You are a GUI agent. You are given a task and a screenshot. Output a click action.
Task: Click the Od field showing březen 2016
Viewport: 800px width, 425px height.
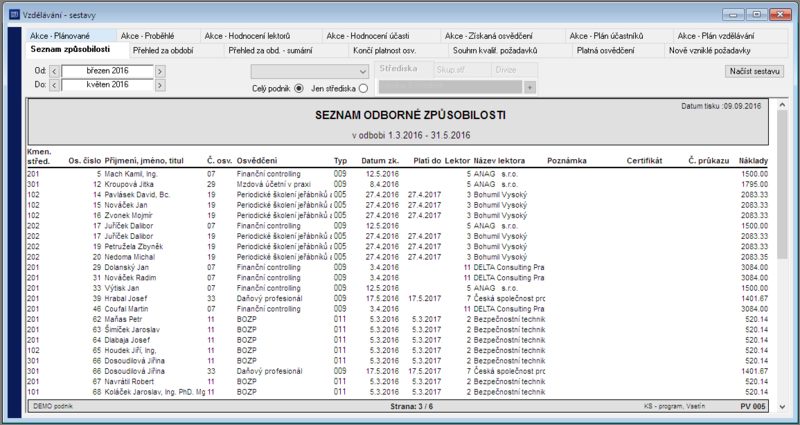(107, 71)
